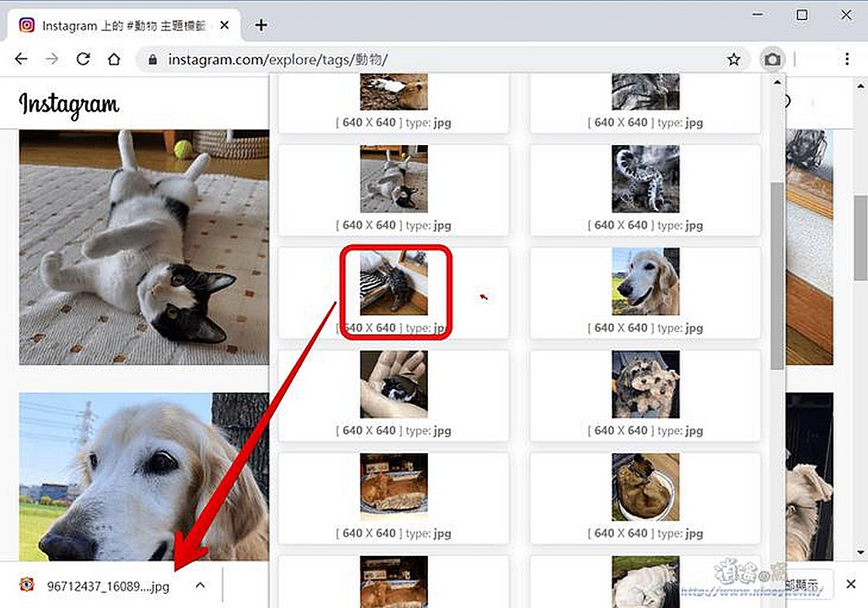Image resolution: width=868 pixels, height=608 pixels.
Task: Open the image downloader camera extension
Action: (x=772, y=59)
